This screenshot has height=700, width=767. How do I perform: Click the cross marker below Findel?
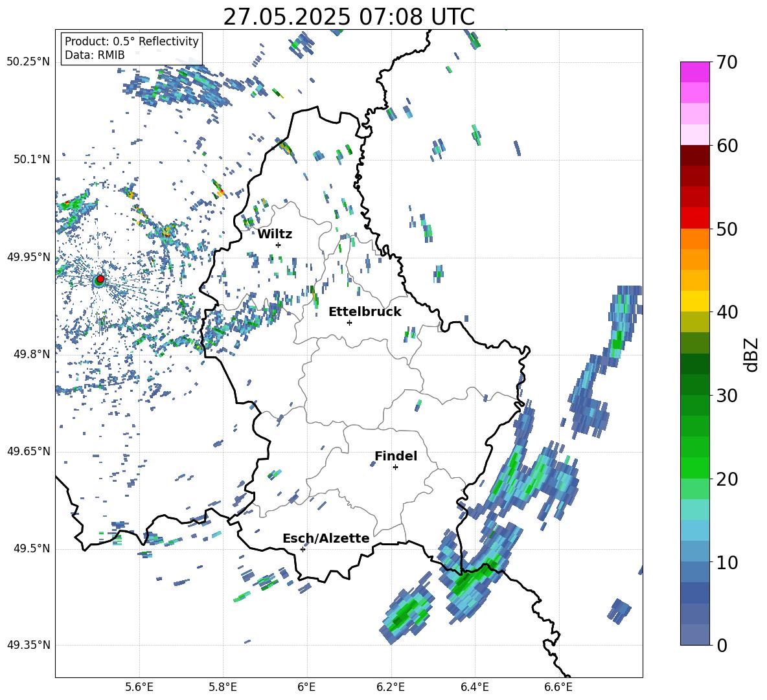[395, 468]
